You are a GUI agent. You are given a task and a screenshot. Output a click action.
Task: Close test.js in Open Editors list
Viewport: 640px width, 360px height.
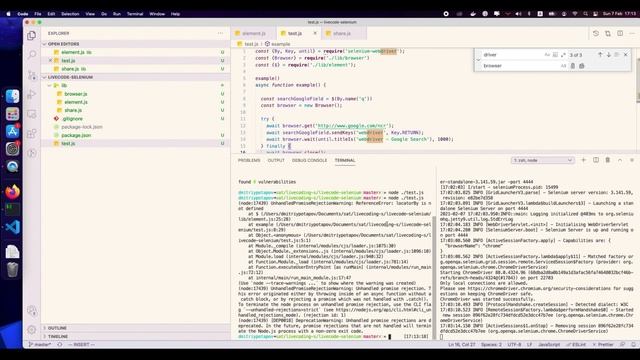[50, 60]
